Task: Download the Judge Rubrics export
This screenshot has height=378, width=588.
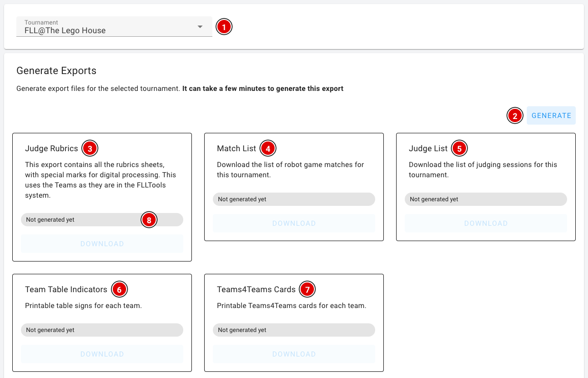Action: point(102,244)
